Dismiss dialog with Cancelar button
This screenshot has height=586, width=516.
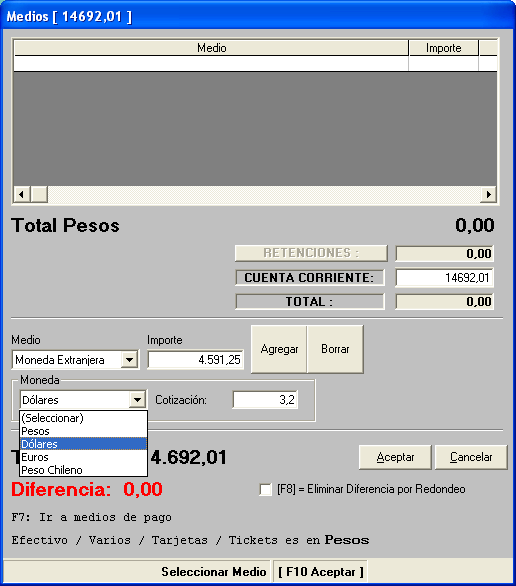(471, 457)
